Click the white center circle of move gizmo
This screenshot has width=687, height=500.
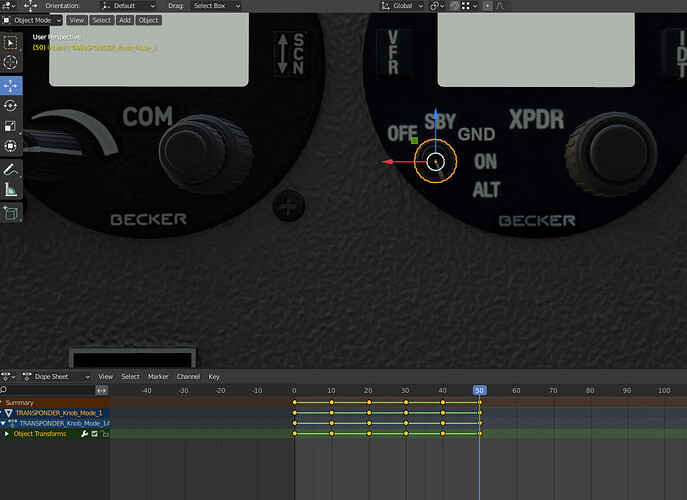pyautogui.click(x=436, y=162)
